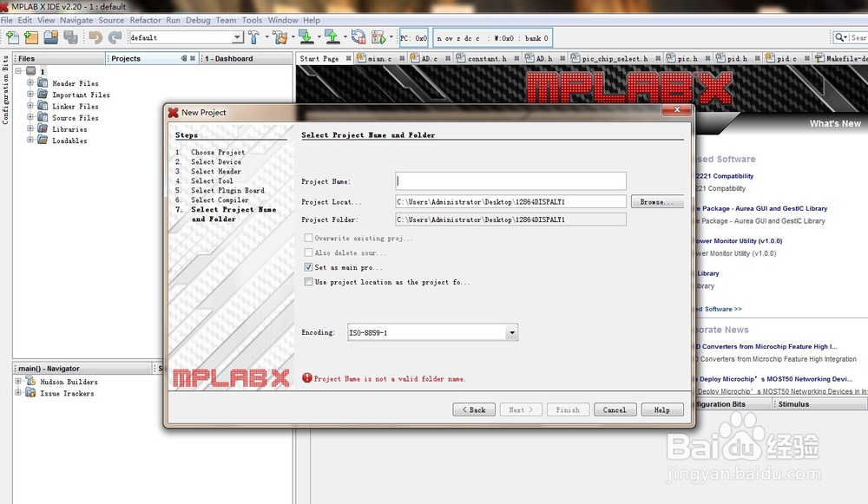
Task: Click the Build Project hammer icon
Action: click(254, 37)
